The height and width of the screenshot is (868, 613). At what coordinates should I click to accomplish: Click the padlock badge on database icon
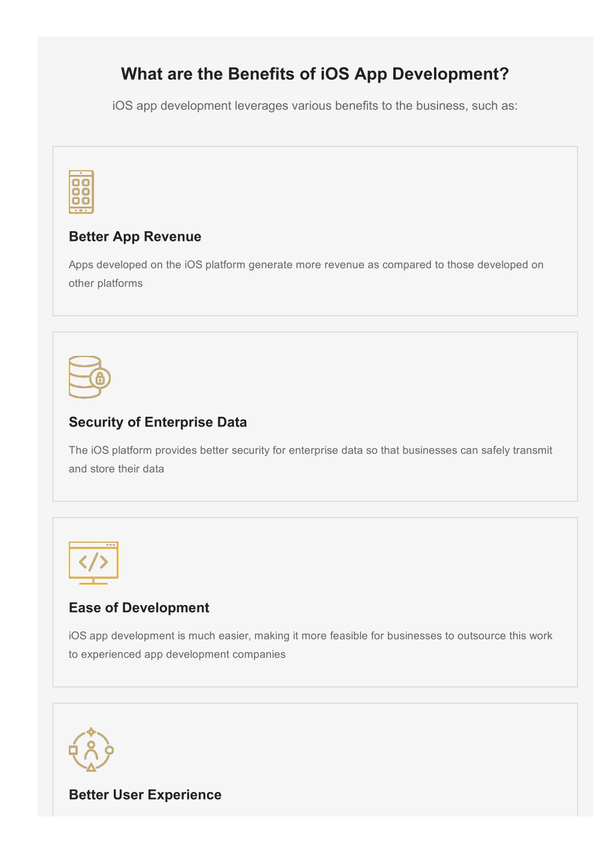tap(100, 379)
